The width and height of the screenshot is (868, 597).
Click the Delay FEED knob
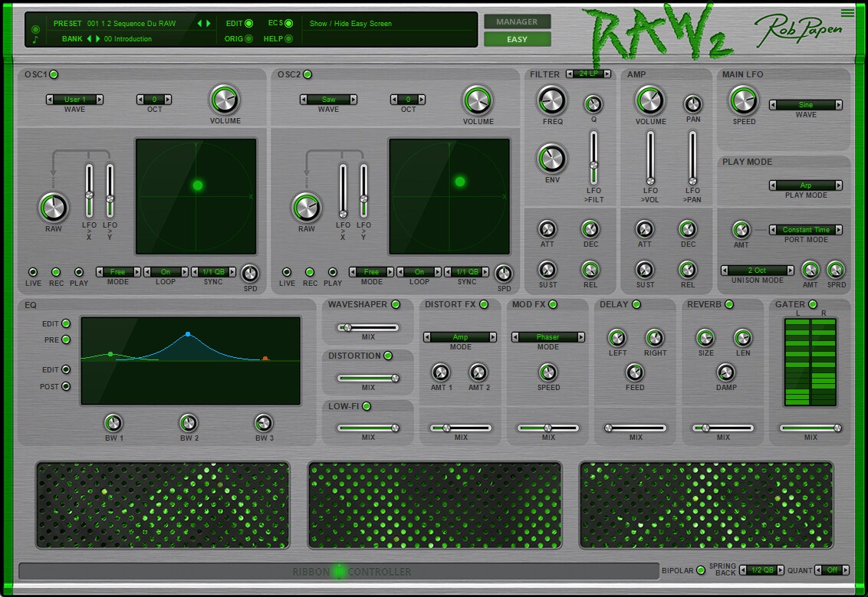click(634, 372)
